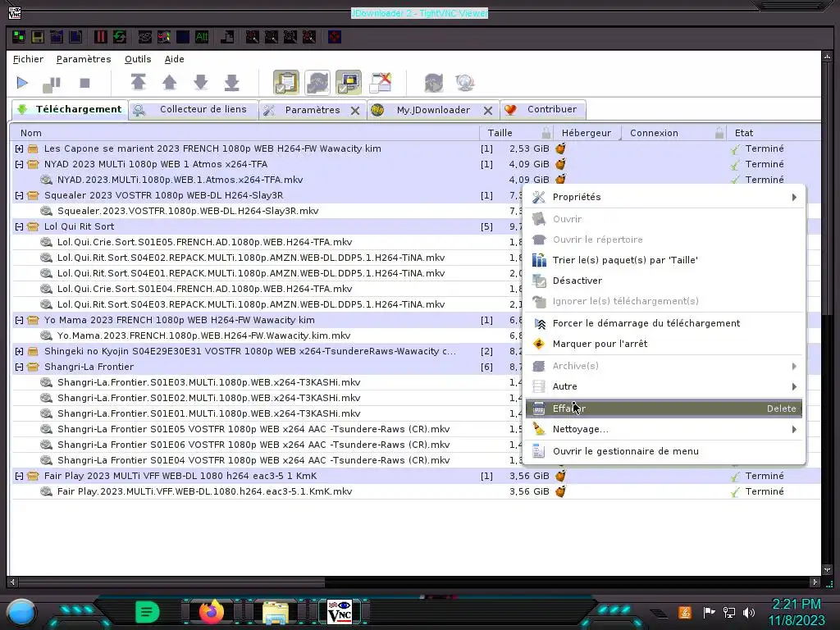Toggle lock icon on Connexion column
840x630 pixels.
[x=719, y=133]
